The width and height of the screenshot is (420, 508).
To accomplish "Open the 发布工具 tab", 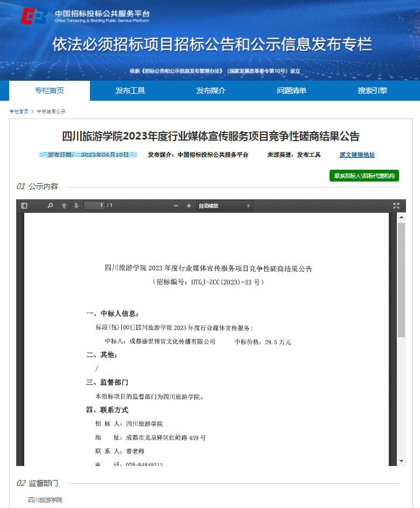I will [x=130, y=91].
